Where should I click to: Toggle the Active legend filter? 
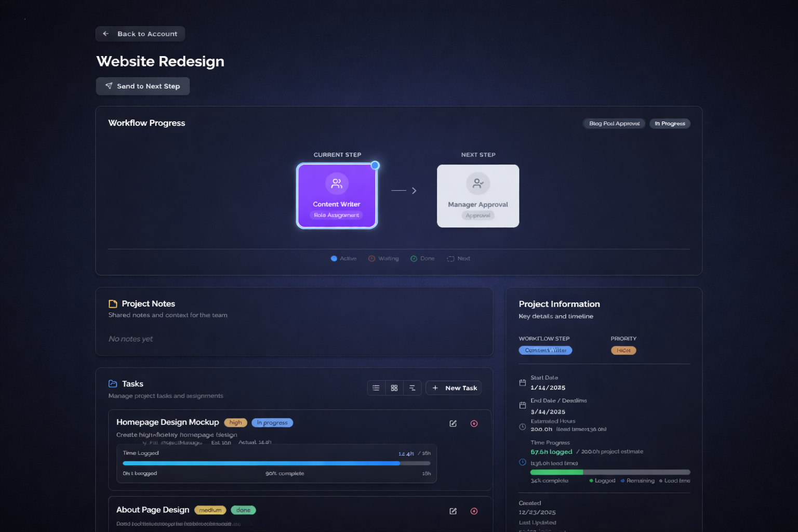(x=343, y=258)
